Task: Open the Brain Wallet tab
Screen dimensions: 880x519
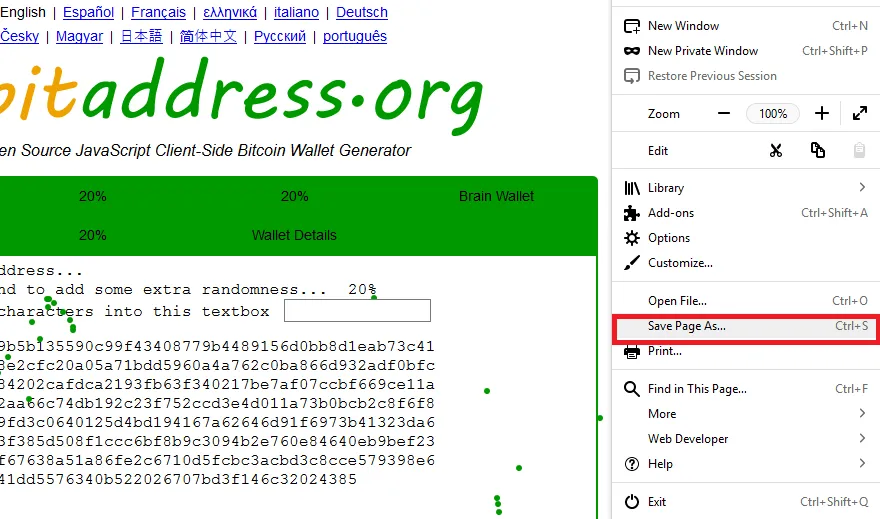Action: click(x=496, y=196)
